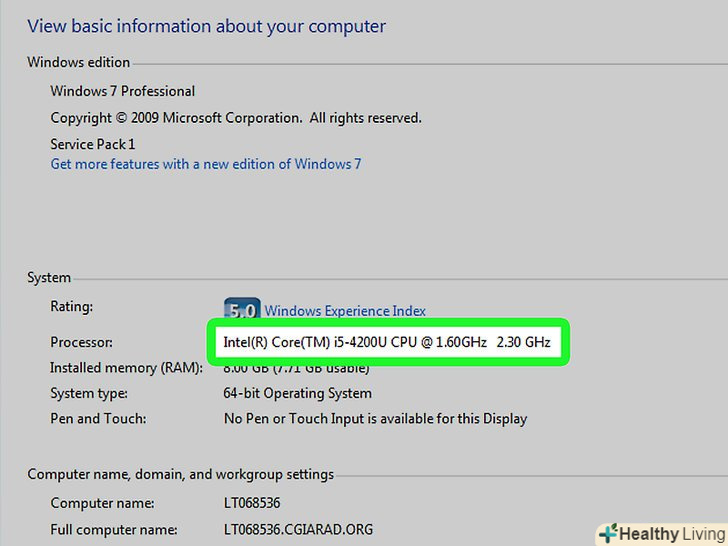The height and width of the screenshot is (546, 728).
Task: Click the 'Pen and Touch:' label
Action: [98, 419]
